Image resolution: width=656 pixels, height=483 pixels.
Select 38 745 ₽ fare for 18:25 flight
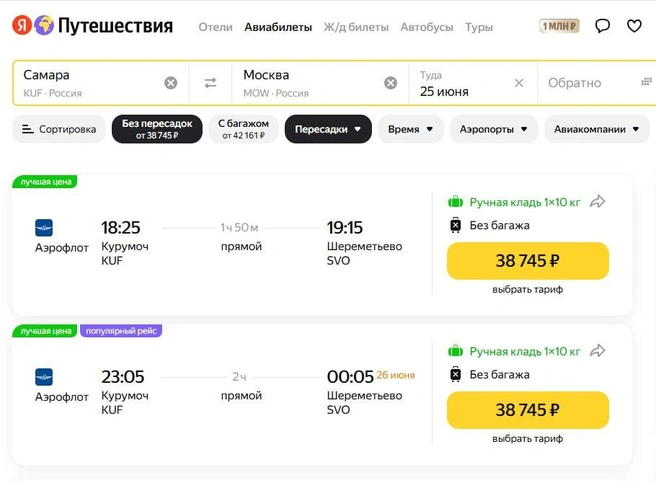(x=527, y=261)
